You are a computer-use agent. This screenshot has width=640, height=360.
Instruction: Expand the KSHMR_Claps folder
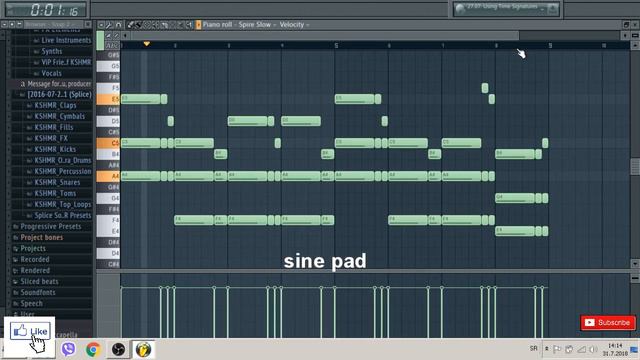[x=55, y=106]
